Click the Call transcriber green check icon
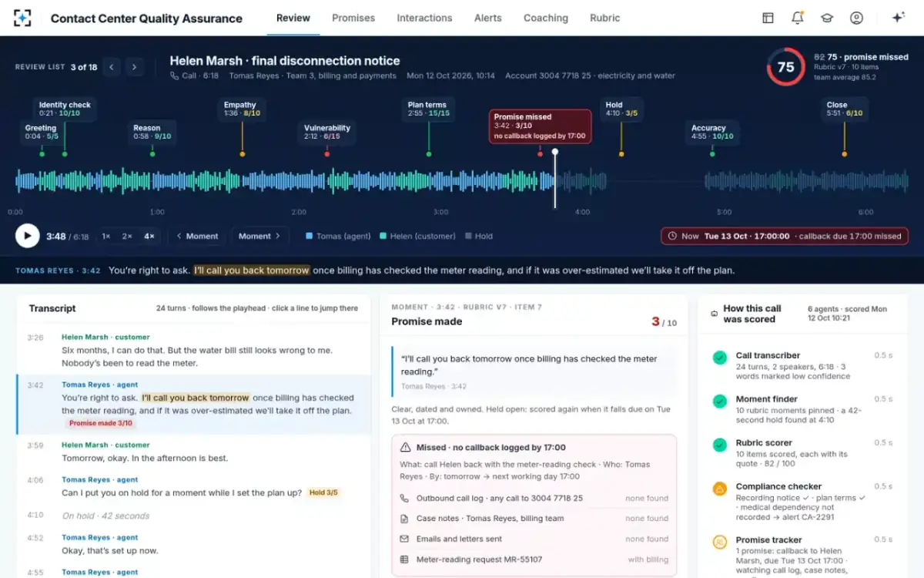The height and width of the screenshot is (578, 924). (719, 358)
